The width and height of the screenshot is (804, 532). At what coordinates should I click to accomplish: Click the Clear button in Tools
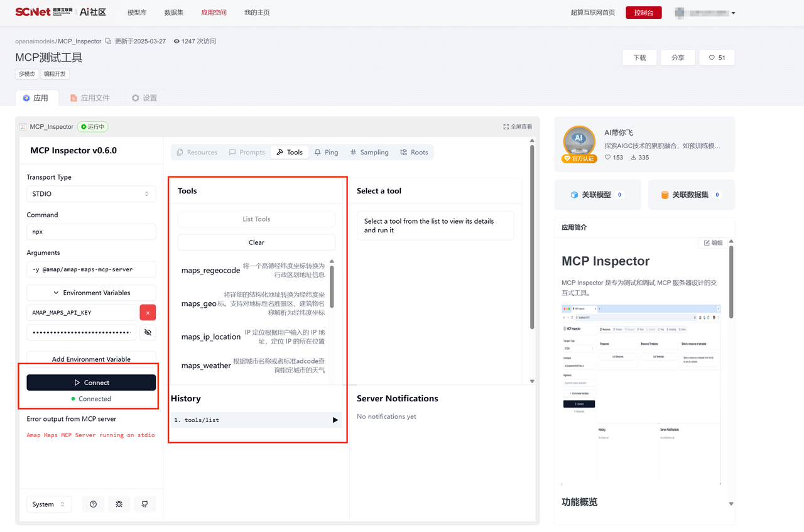[x=256, y=242]
